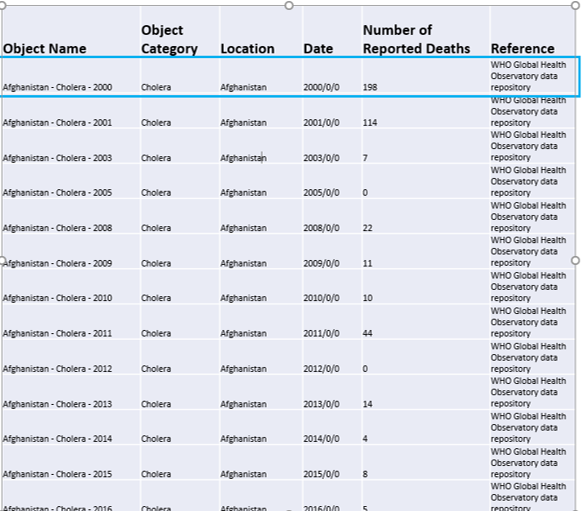Click the top-center resize handle

(289, 5)
